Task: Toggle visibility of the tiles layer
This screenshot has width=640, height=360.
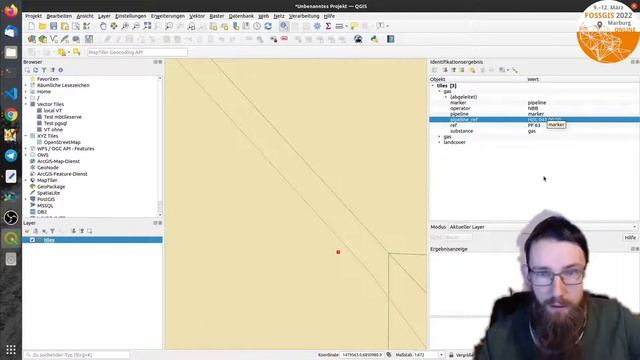Action: click(x=32, y=240)
